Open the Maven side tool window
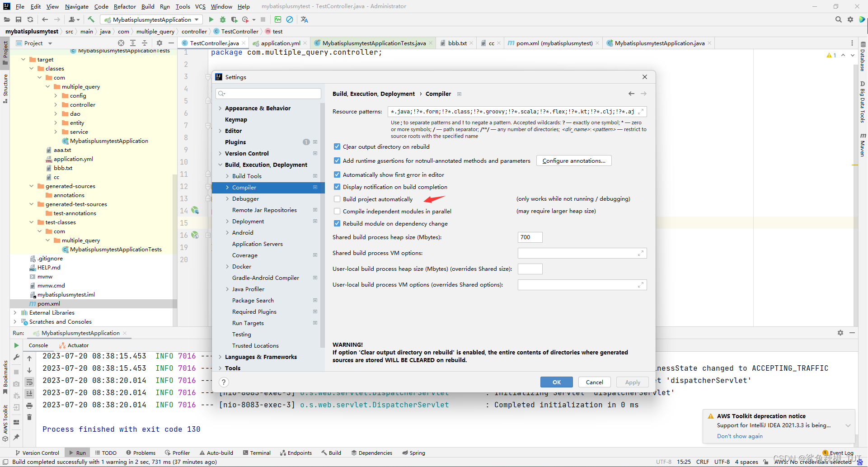 [863, 145]
